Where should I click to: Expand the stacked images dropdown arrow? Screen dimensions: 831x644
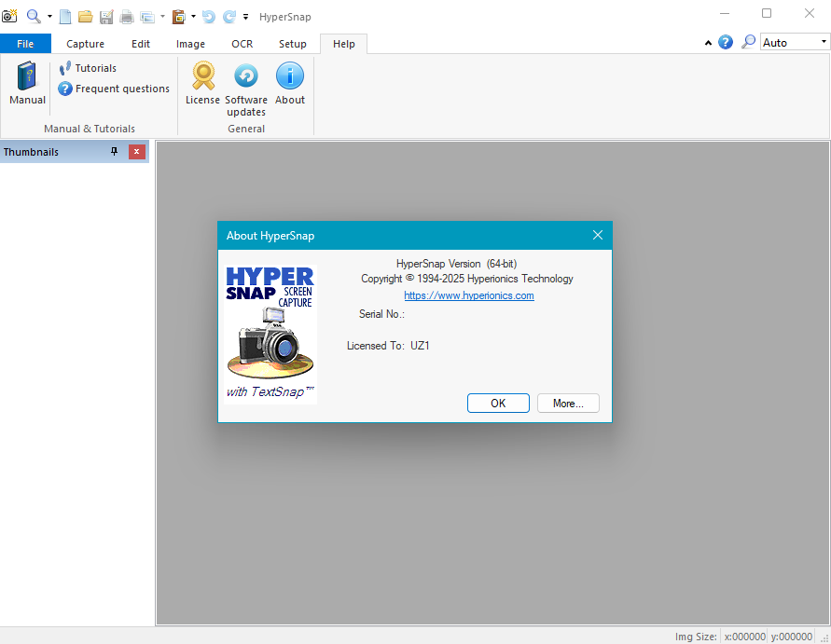(162, 17)
